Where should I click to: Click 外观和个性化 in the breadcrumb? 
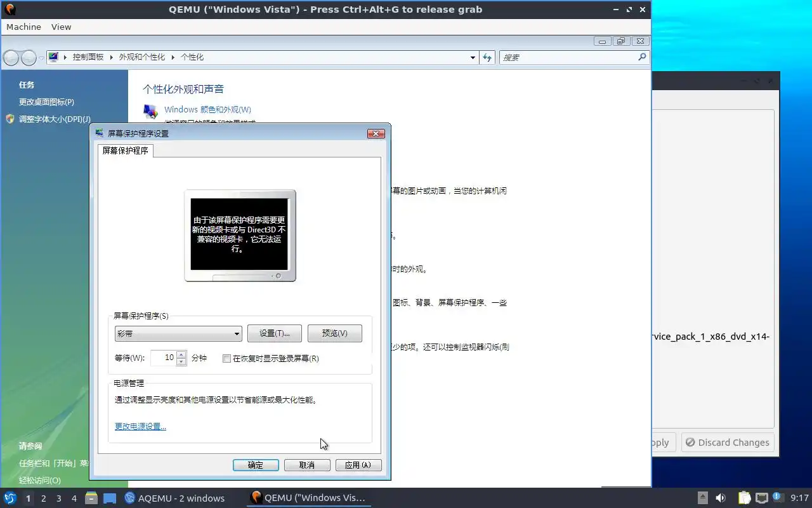coord(142,57)
